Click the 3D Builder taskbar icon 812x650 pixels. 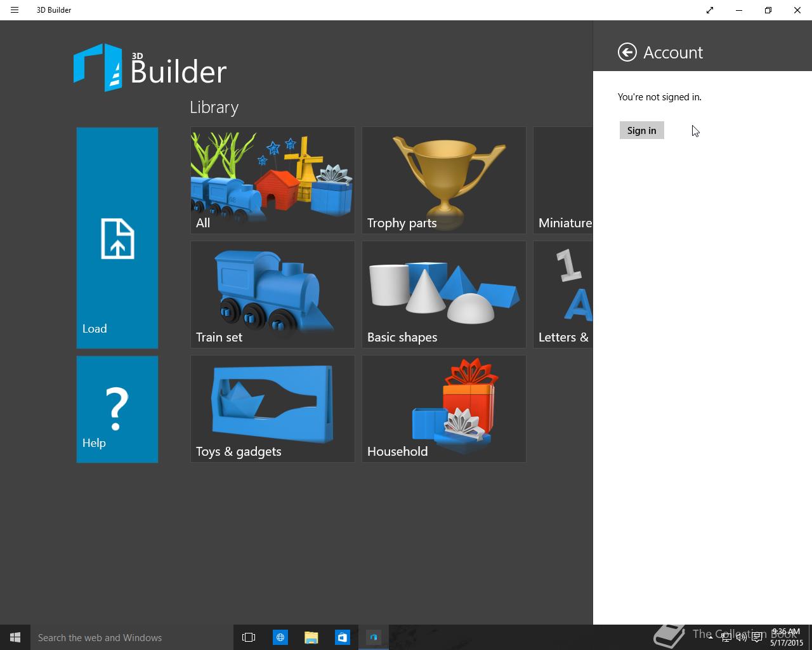coord(374,637)
